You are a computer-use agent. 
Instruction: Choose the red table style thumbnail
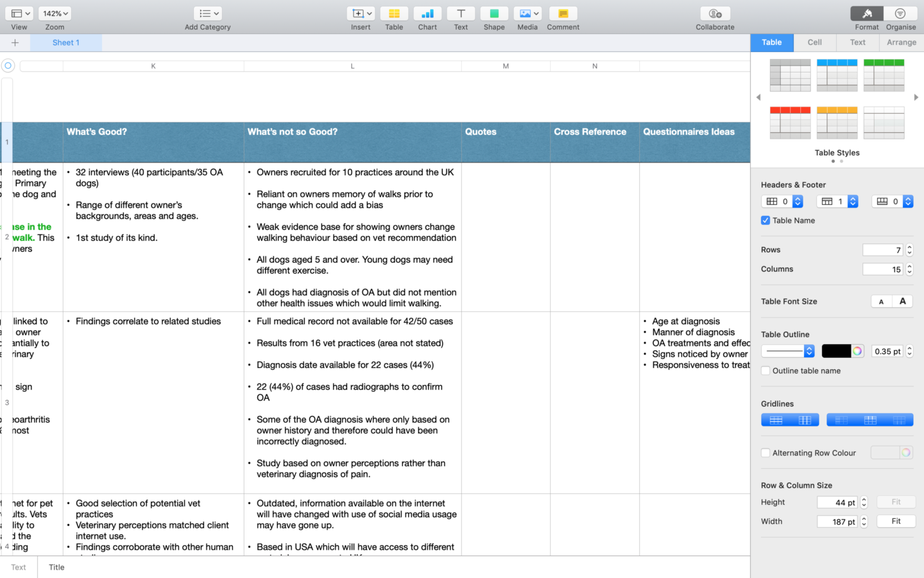pos(790,123)
